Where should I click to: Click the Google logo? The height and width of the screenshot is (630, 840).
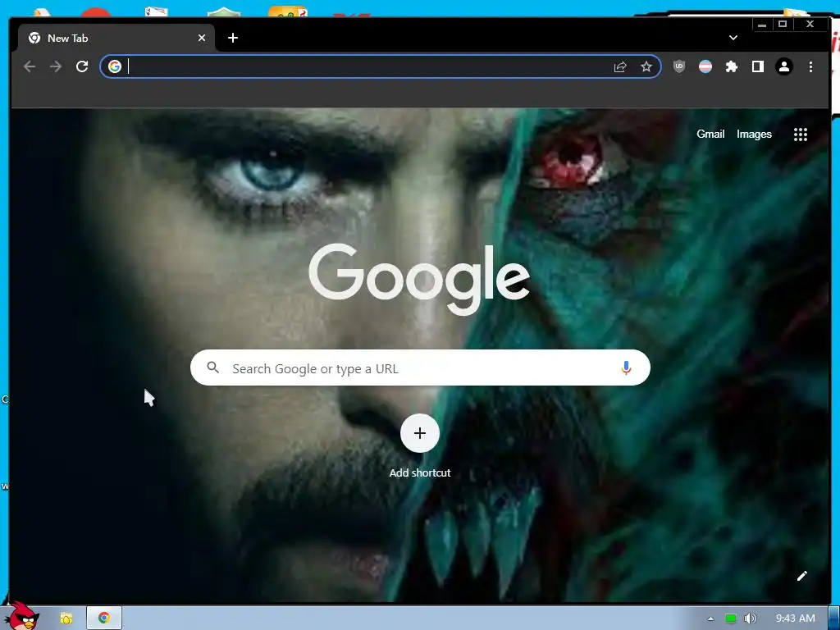click(x=419, y=279)
